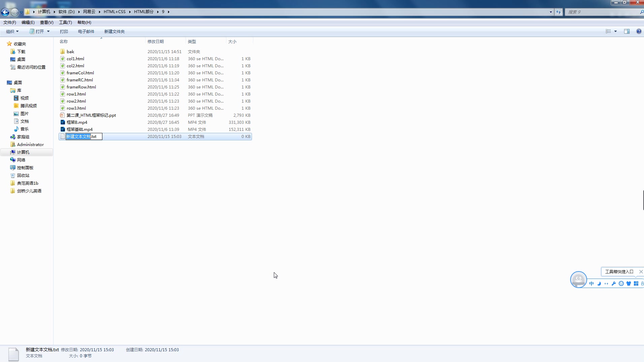This screenshot has height=362, width=644.
Task: Open the 帮助(H) menu
Action: [84, 23]
